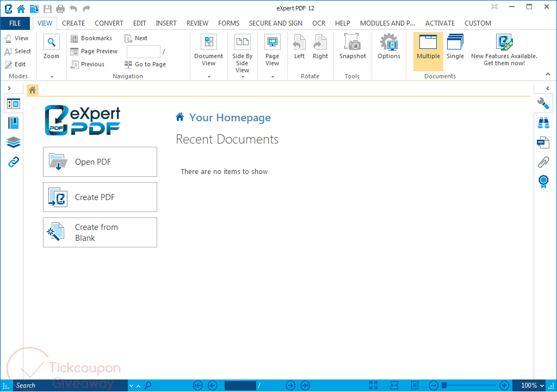Switch to Edit mode
The image size is (557, 392).
tap(15, 64)
